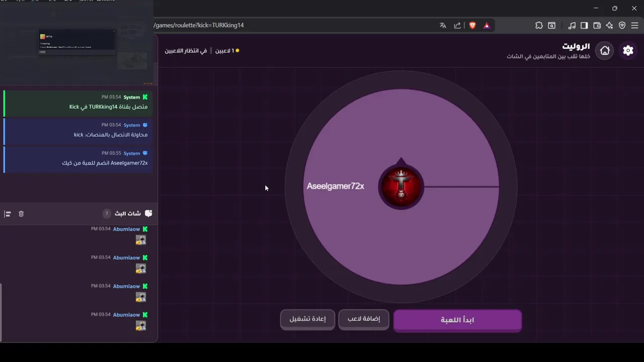The height and width of the screenshot is (362, 644).
Task: Click في انتظار اللاعبين status text
Action: coord(186,51)
